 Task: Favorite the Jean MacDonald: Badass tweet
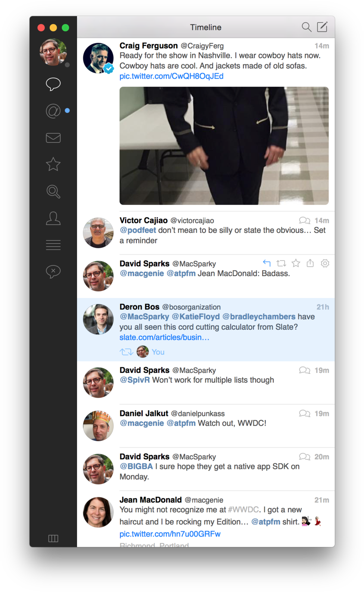(296, 263)
